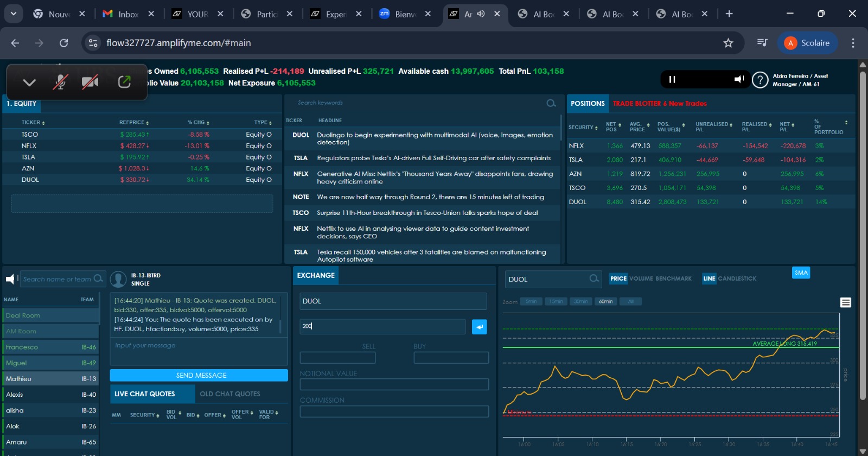Sort positions by REALISED P/L
Image resolution: width=868 pixels, height=456 pixels.
click(757, 126)
